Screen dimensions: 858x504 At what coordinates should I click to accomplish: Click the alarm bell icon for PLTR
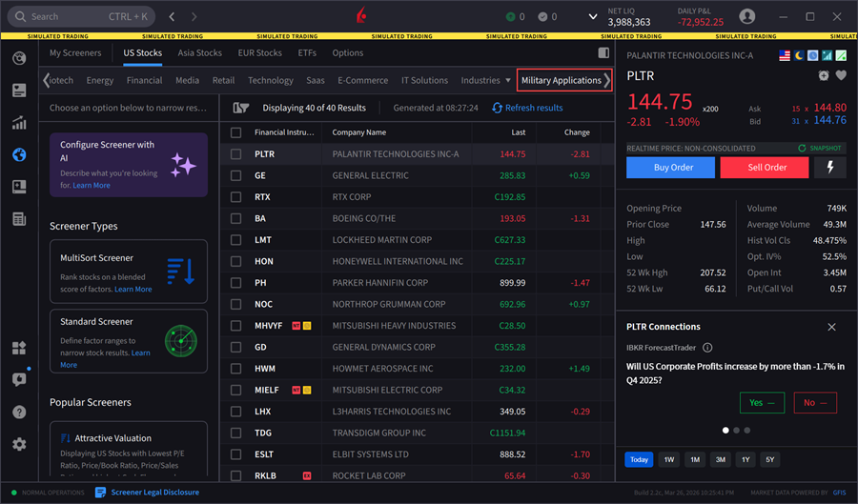click(824, 75)
